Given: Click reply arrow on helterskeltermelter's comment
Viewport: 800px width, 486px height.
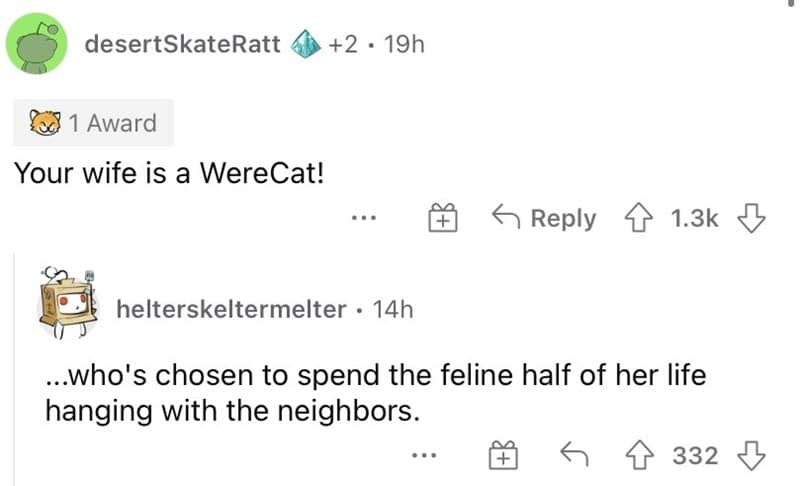Looking at the screenshot, I should (x=573, y=456).
